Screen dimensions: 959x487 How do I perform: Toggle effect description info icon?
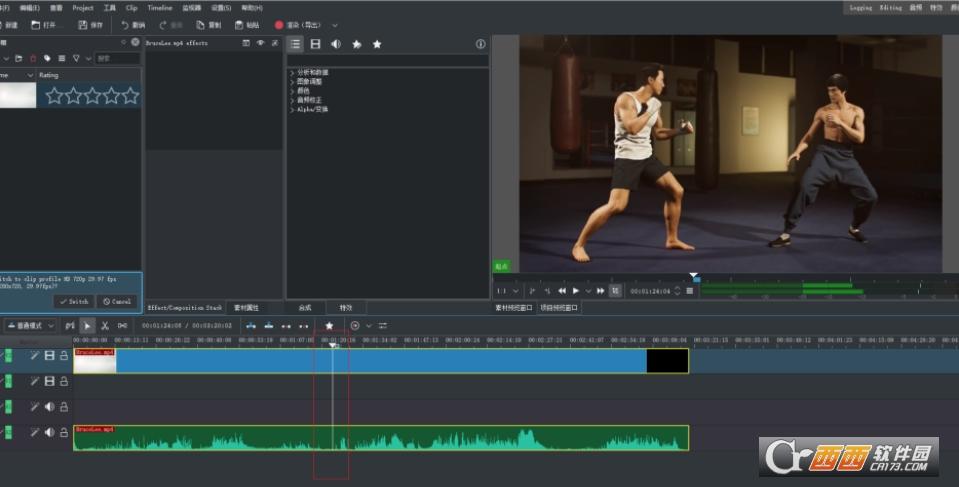coord(481,44)
